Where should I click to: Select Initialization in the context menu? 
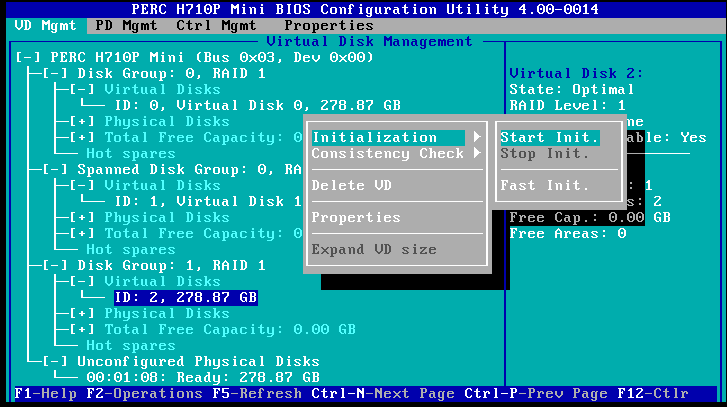point(389,138)
